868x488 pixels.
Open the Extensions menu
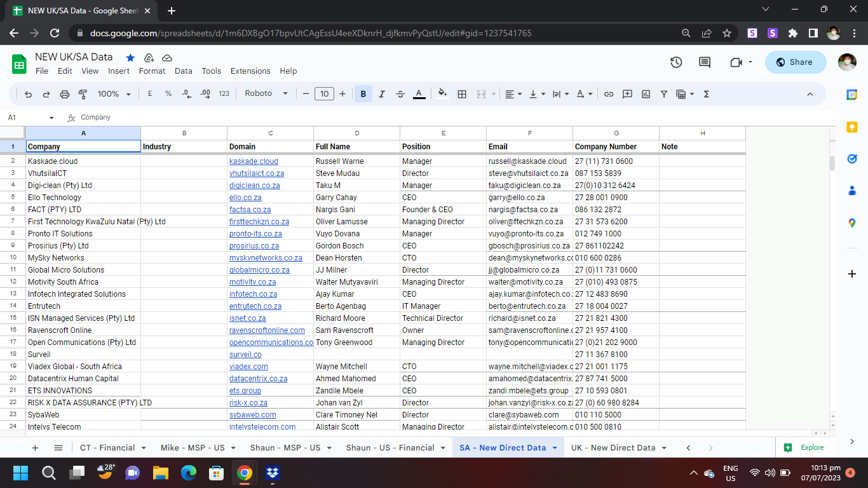coord(250,71)
